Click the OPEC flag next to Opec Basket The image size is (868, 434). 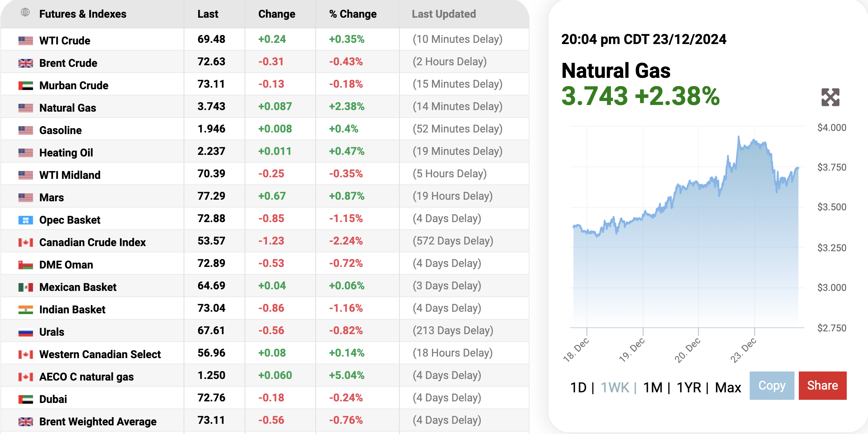26,220
